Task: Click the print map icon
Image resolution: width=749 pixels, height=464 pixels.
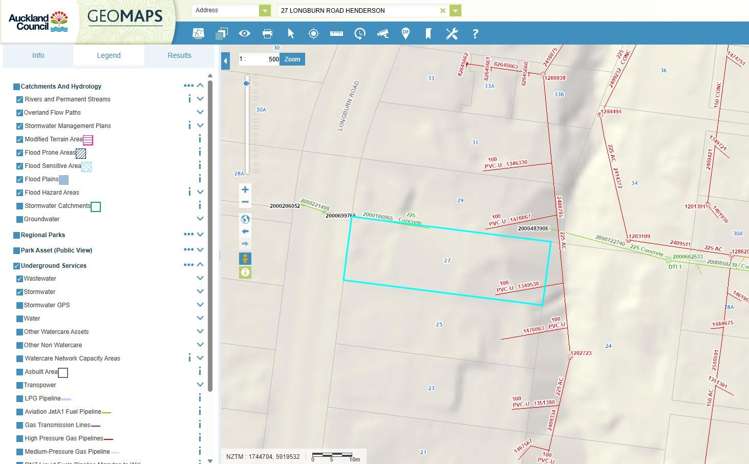Action: pos(268,33)
